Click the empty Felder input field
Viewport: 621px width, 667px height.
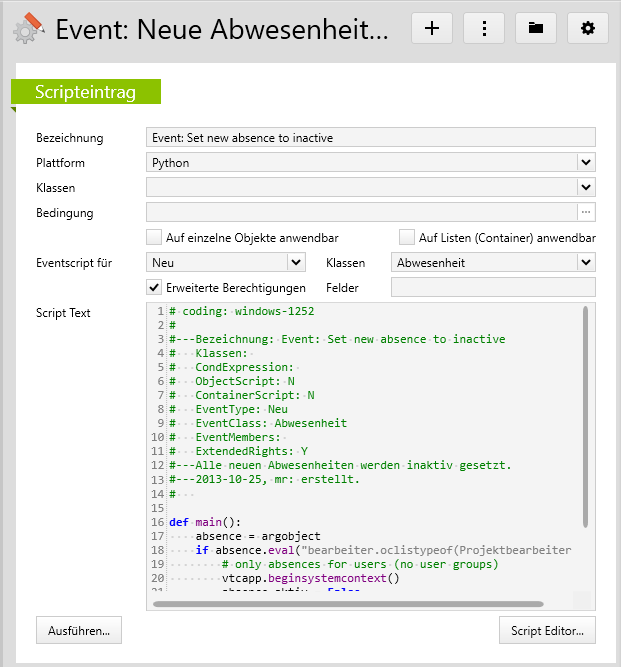(x=492, y=287)
